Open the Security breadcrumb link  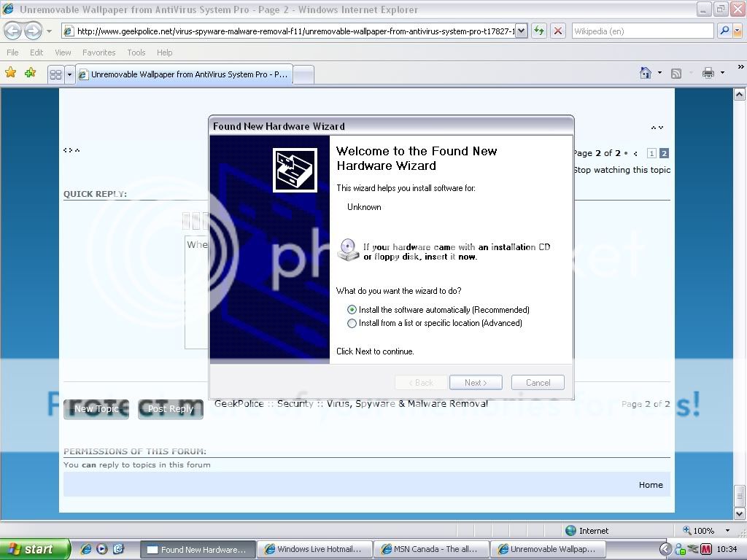(x=295, y=403)
